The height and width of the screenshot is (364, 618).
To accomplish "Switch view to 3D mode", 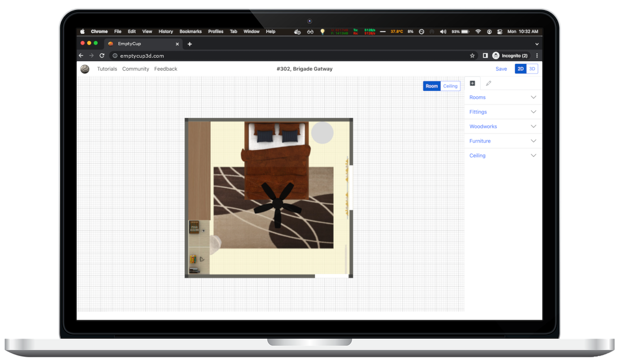I will (x=532, y=69).
